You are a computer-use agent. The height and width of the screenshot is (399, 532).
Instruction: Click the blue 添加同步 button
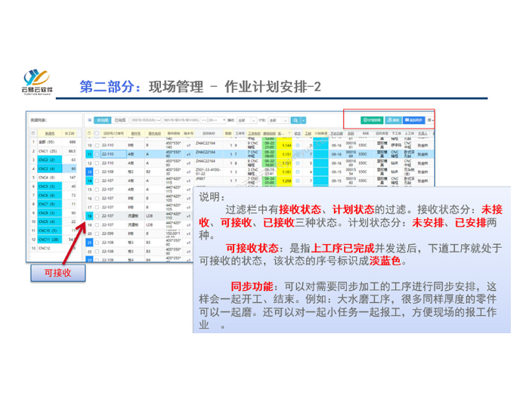[414, 119]
